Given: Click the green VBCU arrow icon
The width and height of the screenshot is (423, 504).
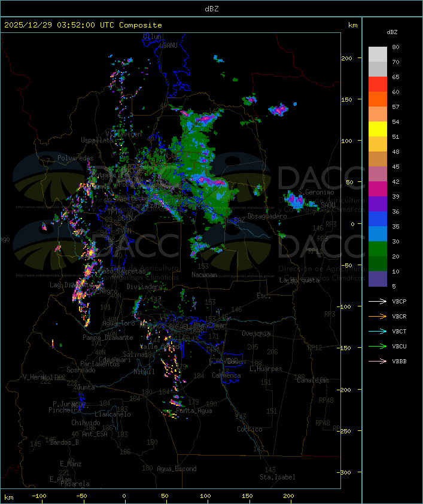Looking at the screenshot, I should click(x=378, y=346).
